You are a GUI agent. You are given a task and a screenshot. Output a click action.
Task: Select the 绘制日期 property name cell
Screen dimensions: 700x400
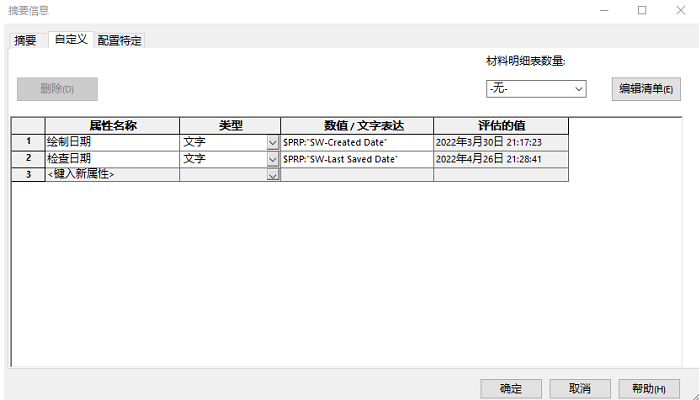[112, 142]
